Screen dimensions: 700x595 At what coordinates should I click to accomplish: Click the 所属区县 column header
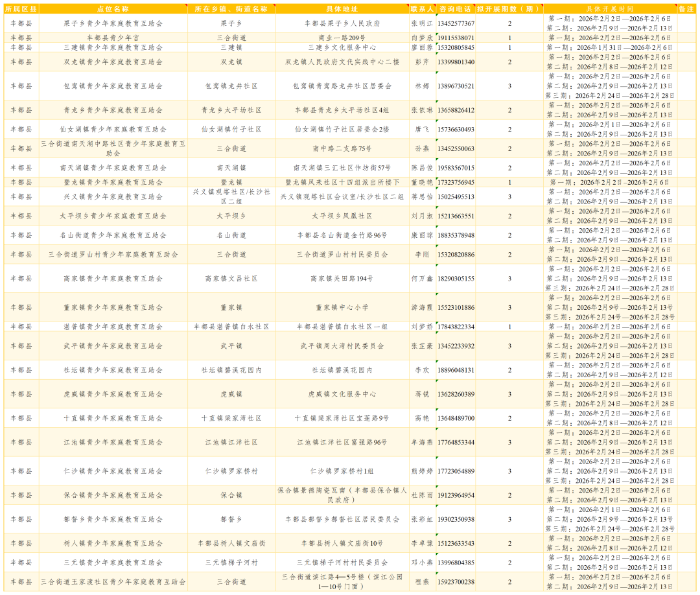point(21,9)
